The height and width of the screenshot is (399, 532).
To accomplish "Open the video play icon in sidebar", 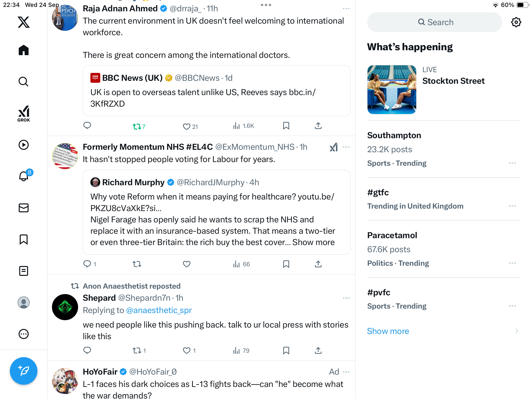I will tap(24, 145).
